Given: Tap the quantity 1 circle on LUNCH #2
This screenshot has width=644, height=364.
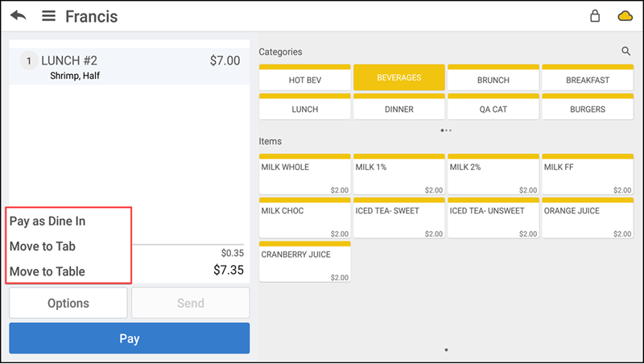Looking at the screenshot, I should click(x=29, y=61).
